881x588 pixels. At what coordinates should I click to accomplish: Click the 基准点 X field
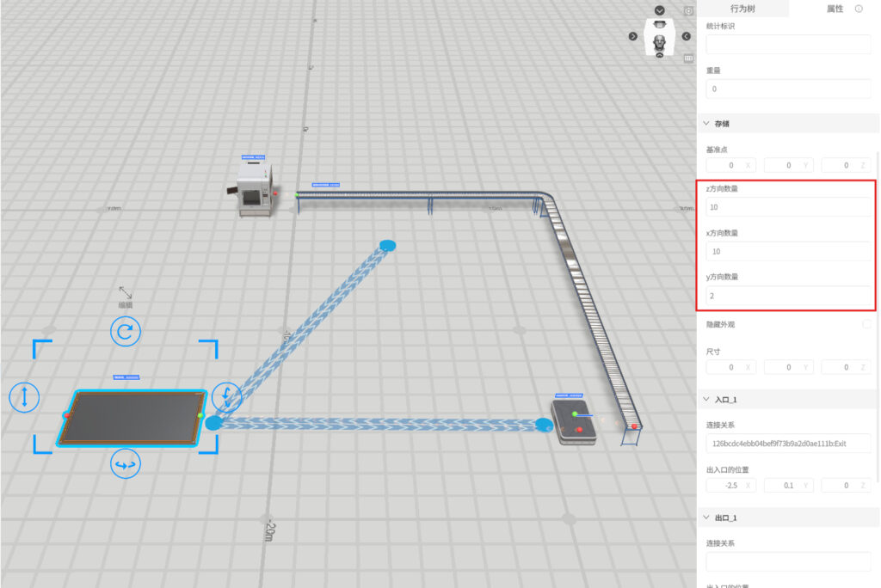click(x=731, y=165)
